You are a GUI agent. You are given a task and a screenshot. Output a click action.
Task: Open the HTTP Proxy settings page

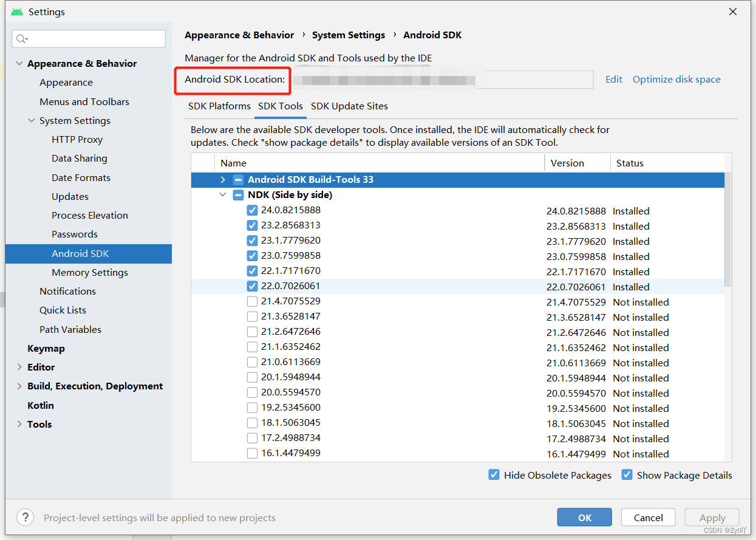pos(77,139)
